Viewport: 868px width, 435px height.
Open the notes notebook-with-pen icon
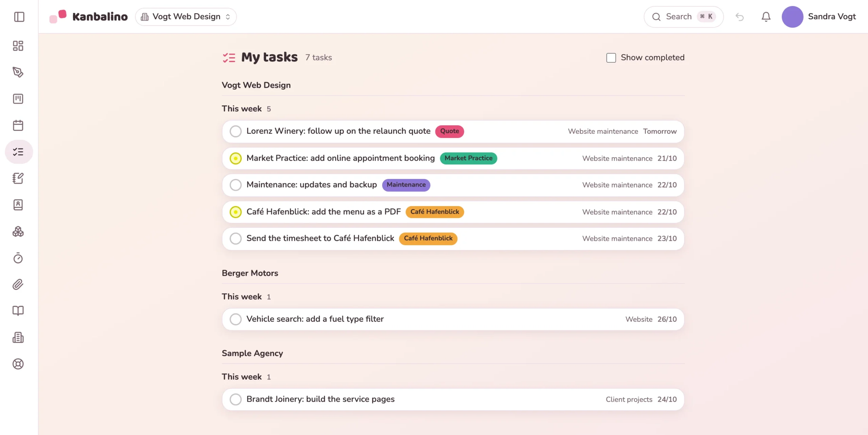18,178
